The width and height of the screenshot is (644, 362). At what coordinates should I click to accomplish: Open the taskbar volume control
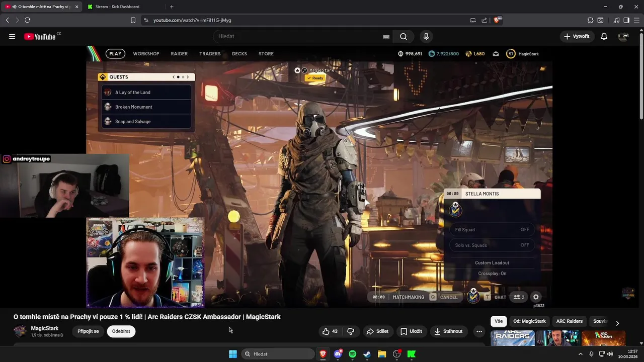pos(610,354)
